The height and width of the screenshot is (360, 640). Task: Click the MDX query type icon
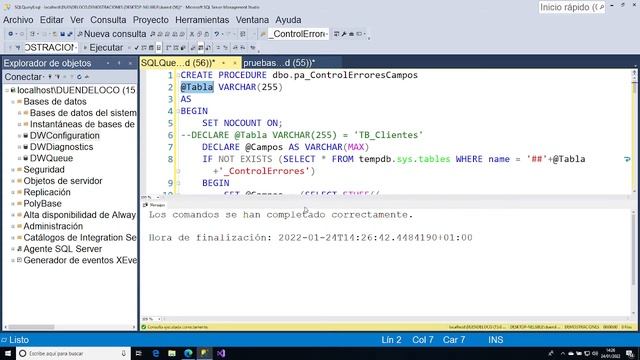point(160,34)
